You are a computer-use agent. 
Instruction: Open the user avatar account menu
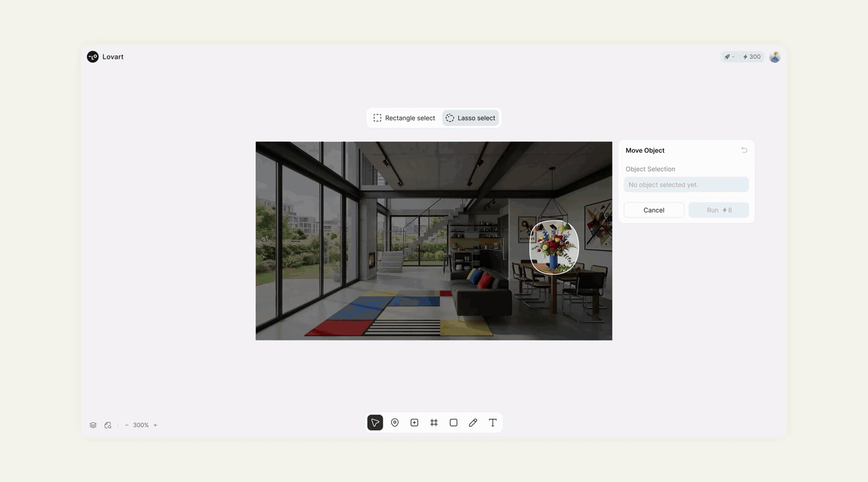point(775,57)
